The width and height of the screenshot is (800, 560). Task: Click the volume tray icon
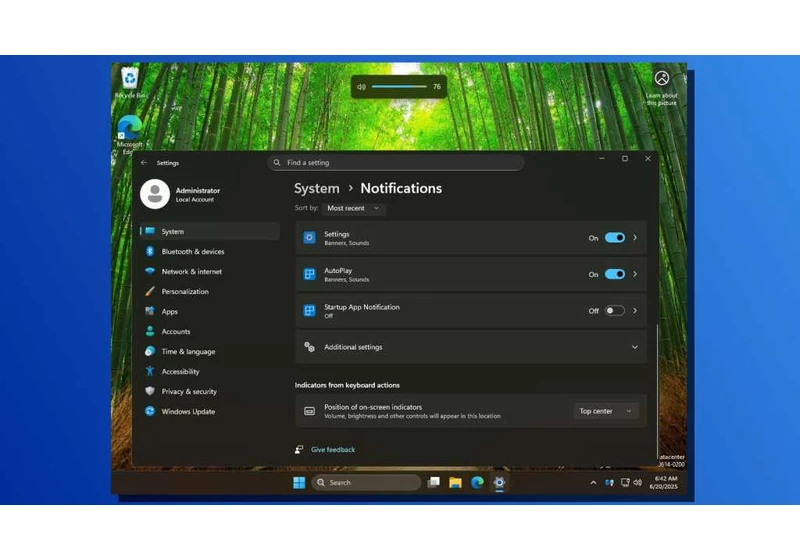638,482
